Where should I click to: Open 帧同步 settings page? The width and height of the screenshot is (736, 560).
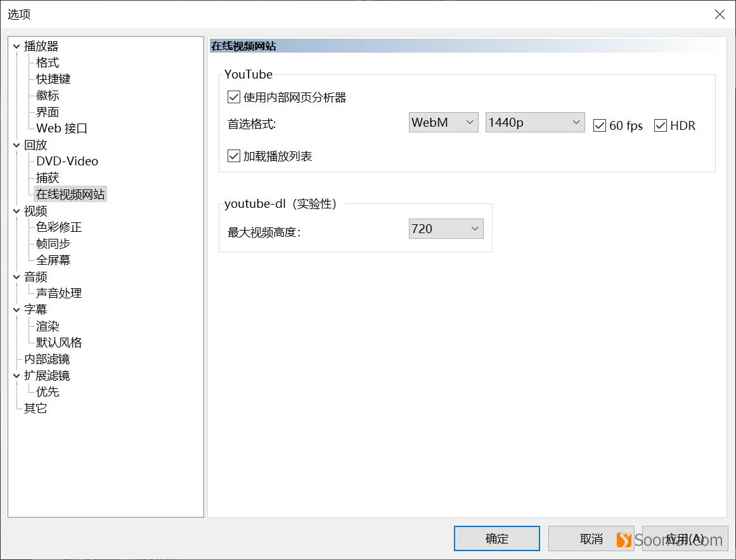pos(53,244)
